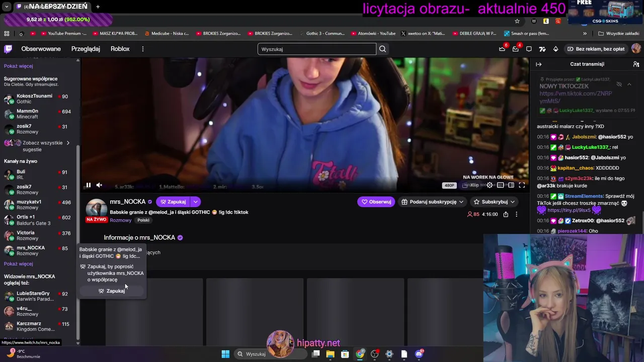Click the mrs_NOCKA channel avatar
Image resolution: width=644 pixels, height=362 pixels.
pyautogui.click(x=96, y=209)
